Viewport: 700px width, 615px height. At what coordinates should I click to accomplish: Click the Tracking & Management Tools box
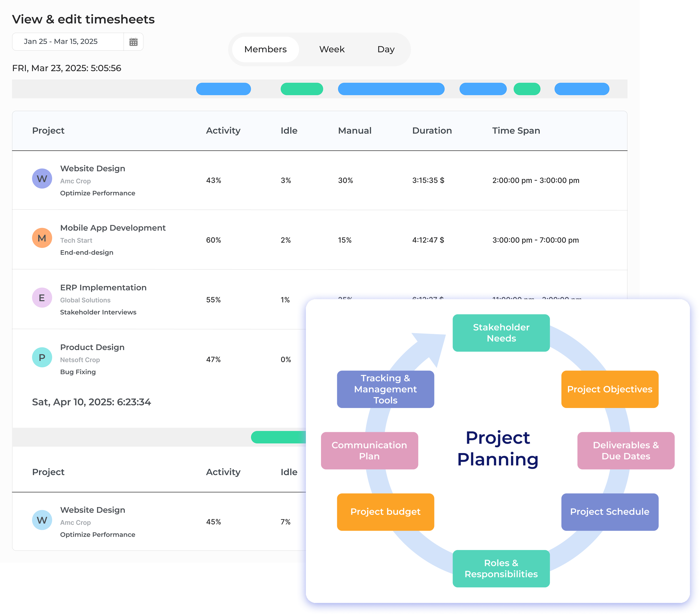(x=385, y=389)
